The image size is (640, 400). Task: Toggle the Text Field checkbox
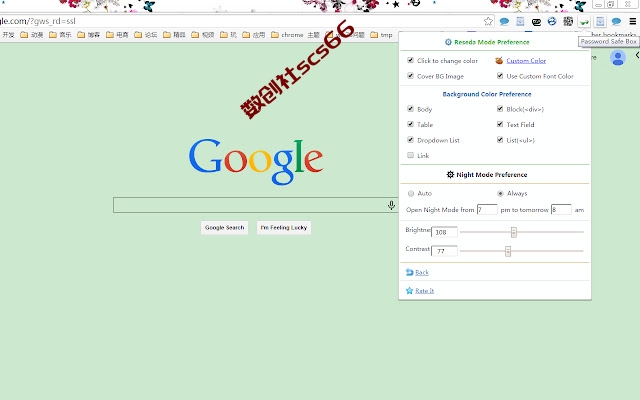click(500, 124)
